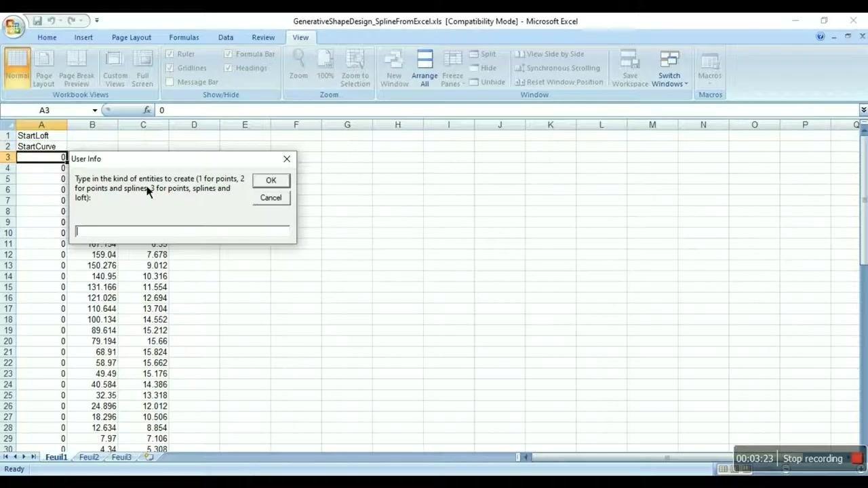Open the Insert ribbon tab

point(83,37)
